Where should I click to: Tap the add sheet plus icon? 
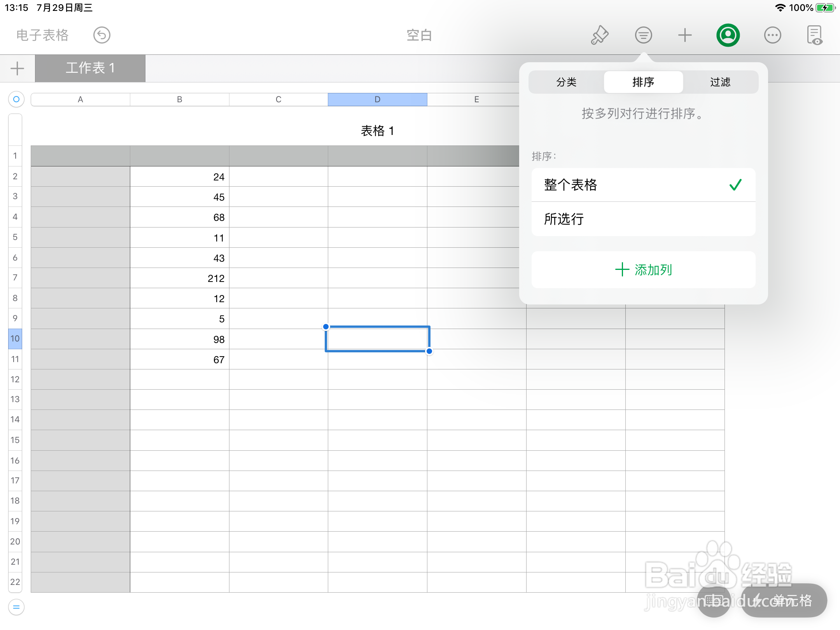tap(17, 68)
